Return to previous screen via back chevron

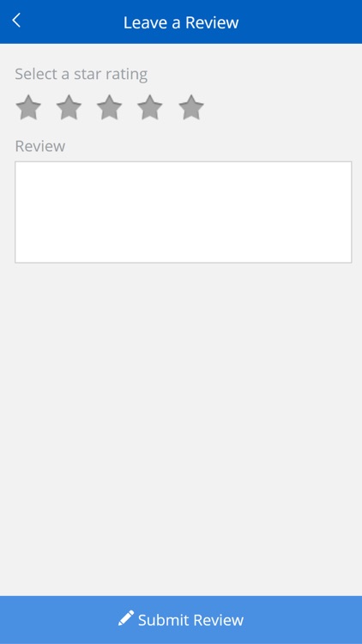[x=16, y=20]
